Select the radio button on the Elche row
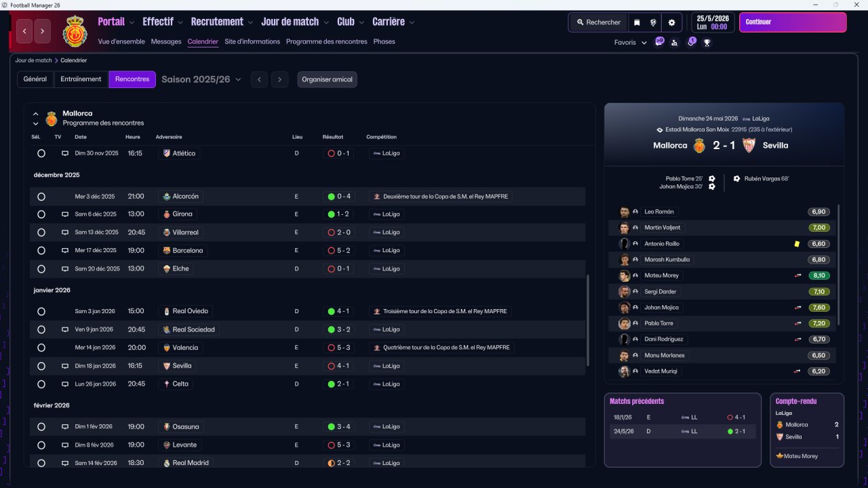Screen dimensions: 868x488 point(41,269)
